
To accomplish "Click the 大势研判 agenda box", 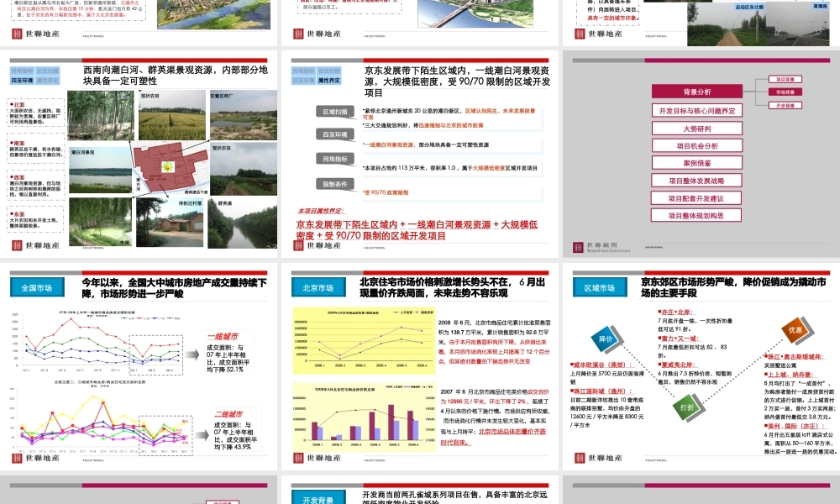I will [697, 129].
